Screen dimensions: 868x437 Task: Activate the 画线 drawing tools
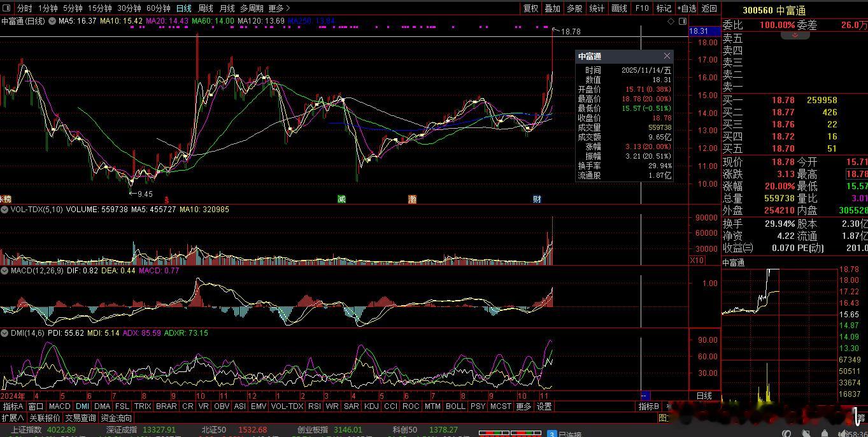(619, 8)
